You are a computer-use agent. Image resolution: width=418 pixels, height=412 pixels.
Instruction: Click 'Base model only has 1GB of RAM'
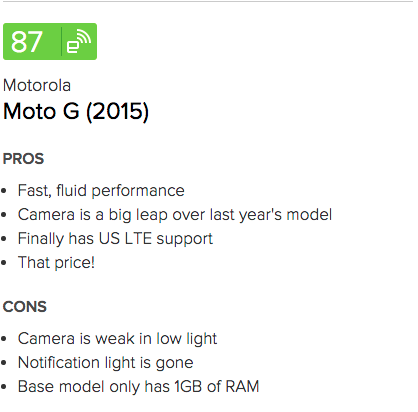point(139,387)
